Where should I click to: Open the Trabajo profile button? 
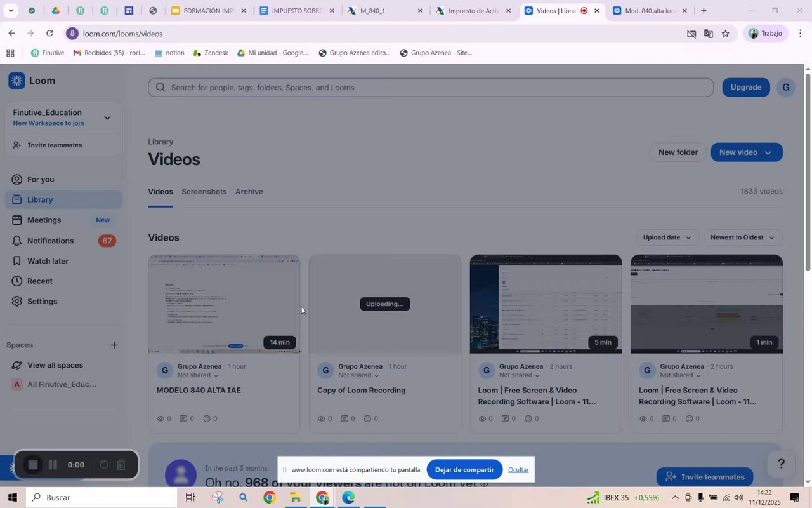[765, 34]
